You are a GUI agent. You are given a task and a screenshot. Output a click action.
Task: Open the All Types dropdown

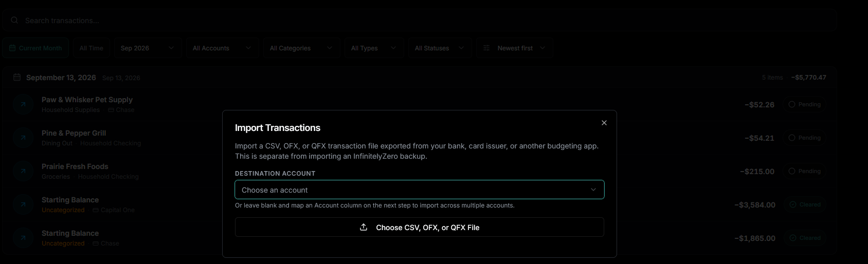(374, 48)
